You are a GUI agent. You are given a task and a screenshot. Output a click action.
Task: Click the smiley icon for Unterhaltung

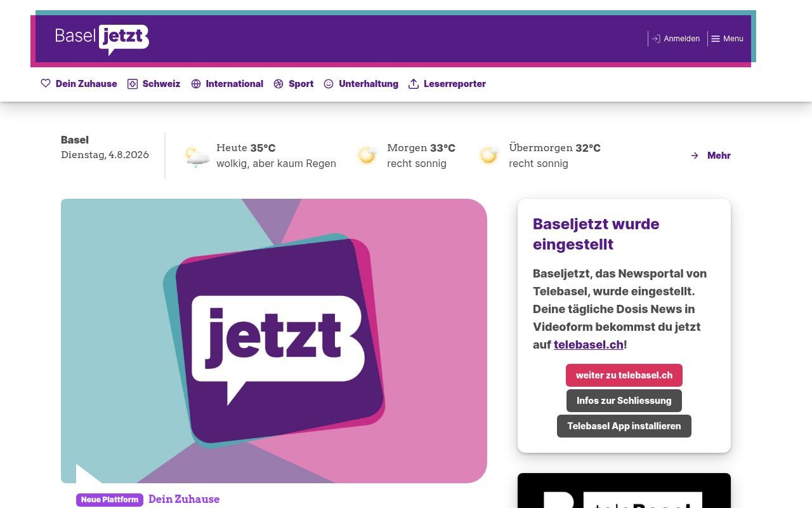(329, 84)
